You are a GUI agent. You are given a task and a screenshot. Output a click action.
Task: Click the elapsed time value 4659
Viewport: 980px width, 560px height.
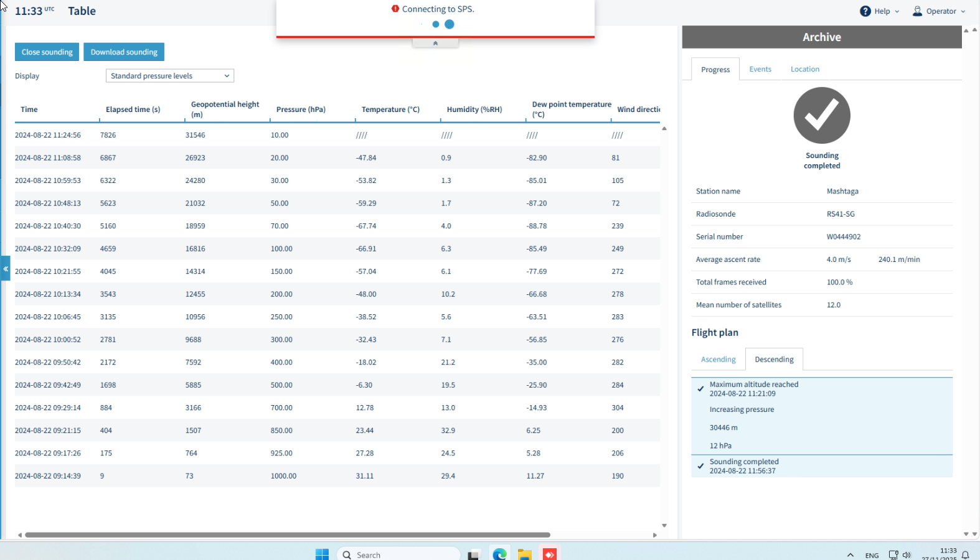click(x=108, y=249)
